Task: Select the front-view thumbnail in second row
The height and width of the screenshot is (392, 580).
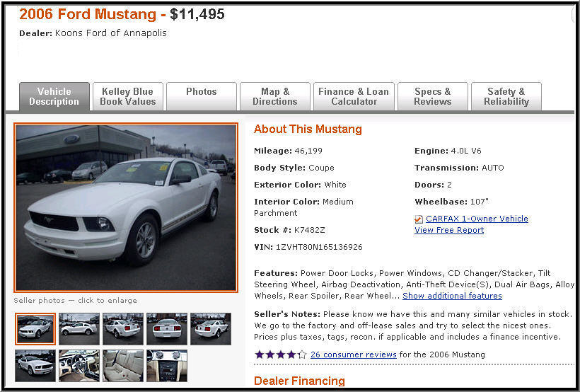Action: (x=35, y=365)
